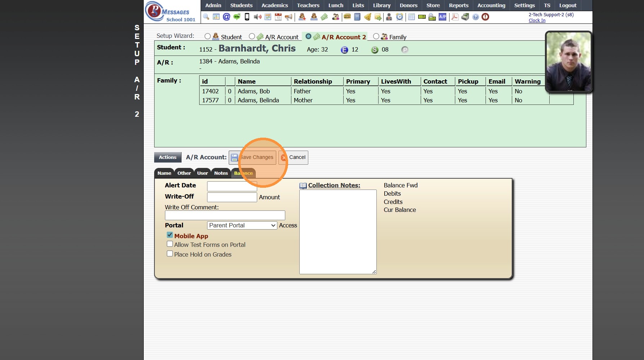Screen dimensions: 644x360
Task: Click the note with green arrow icon
Action: [378, 17]
